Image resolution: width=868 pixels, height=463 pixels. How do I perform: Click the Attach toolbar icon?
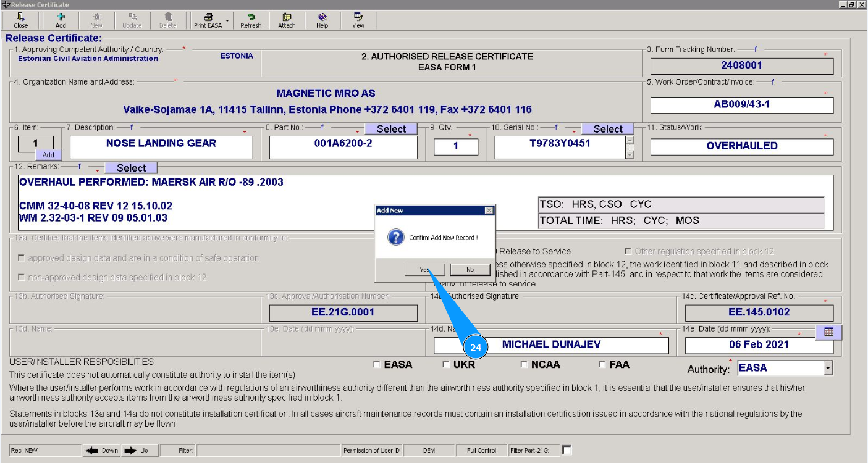287,20
